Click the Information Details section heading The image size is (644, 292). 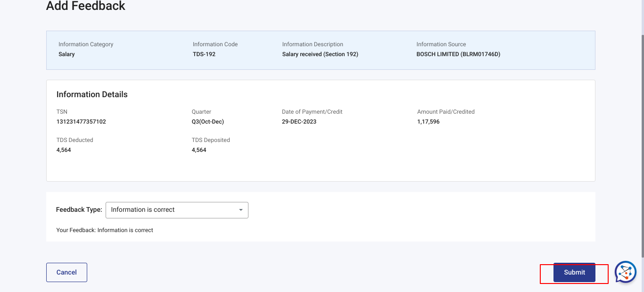point(92,94)
